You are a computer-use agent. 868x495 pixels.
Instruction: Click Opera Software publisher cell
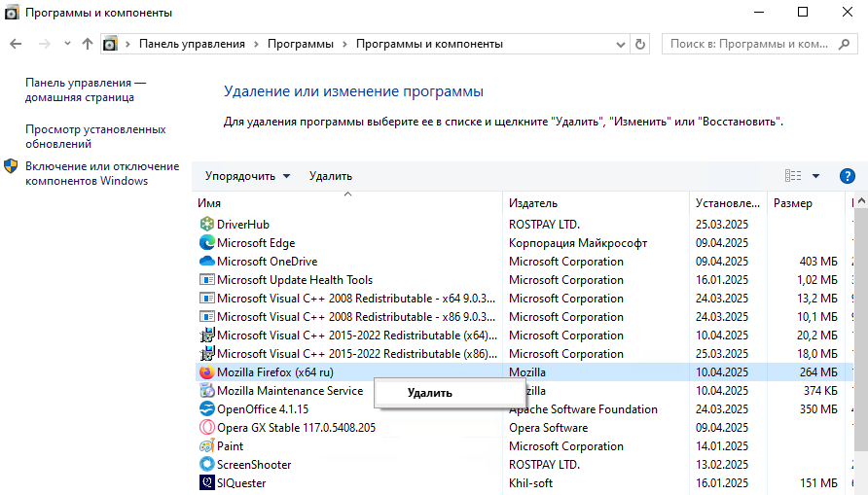[x=548, y=428]
